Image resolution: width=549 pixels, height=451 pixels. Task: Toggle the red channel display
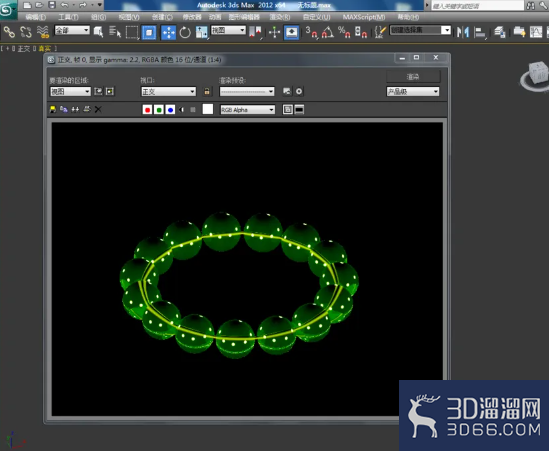coord(147,110)
